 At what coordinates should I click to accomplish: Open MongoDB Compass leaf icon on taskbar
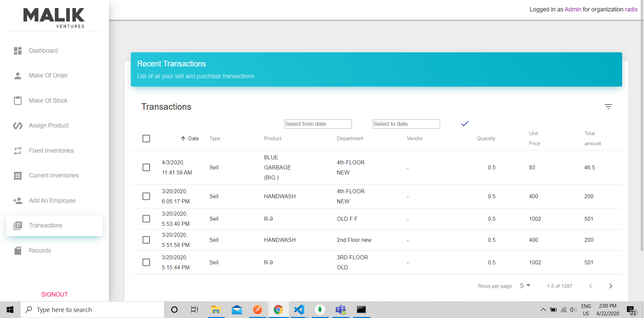[x=320, y=310]
